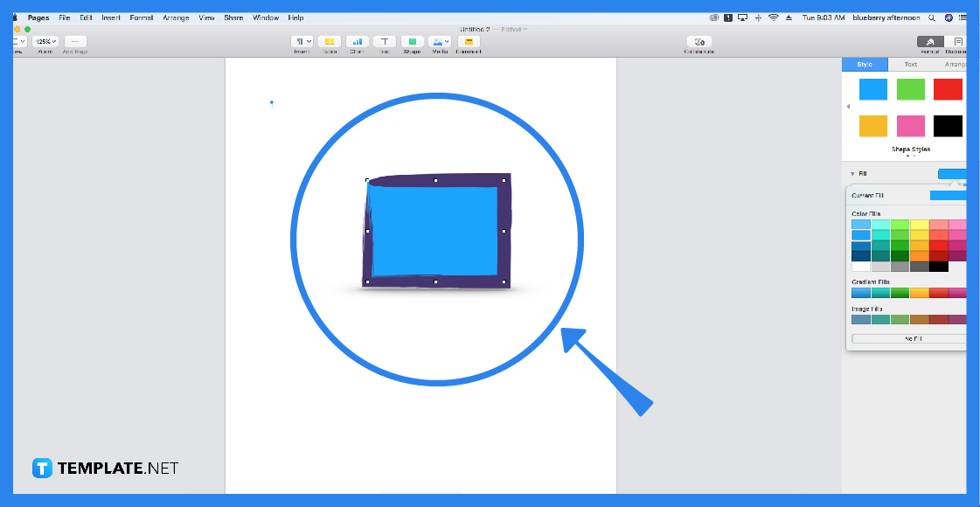Pick the black color fill swatch
Image resolution: width=980 pixels, height=507 pixels.
click(939, 267)
